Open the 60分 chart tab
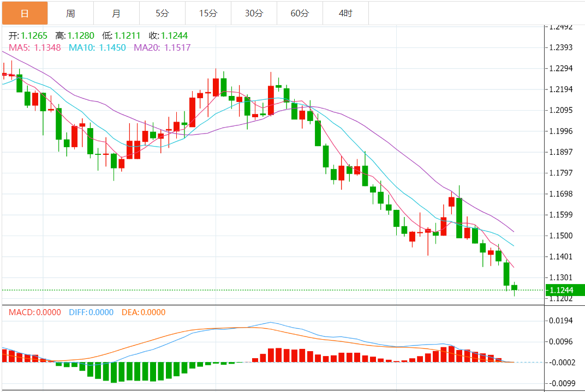 (x=300, y=14)
